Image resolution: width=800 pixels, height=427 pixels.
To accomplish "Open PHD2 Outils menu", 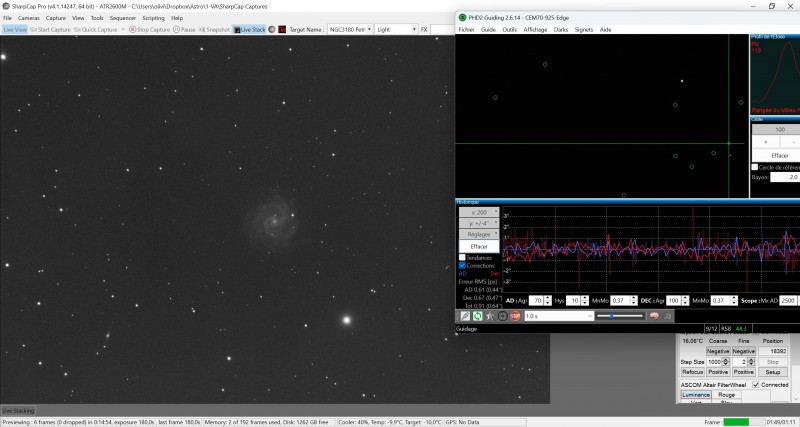I will pyautogui.click(x=510, y=30).
